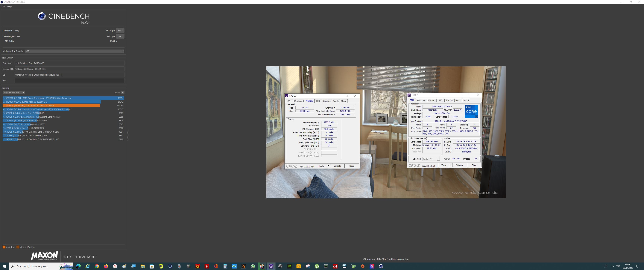
Task: Start the CPU Single Core benchmark
Action: tap(120, 36)
